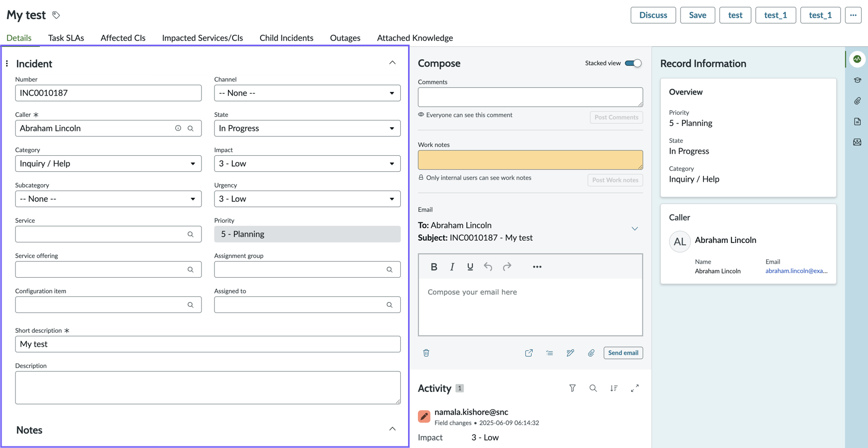Click the signature pen icon below email

(571, 353)
